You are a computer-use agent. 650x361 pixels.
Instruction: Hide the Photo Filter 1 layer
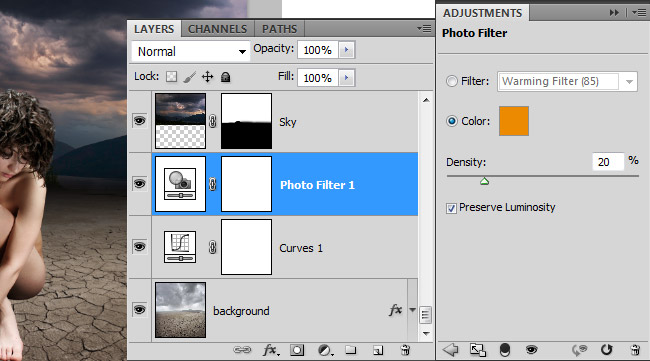139,184
